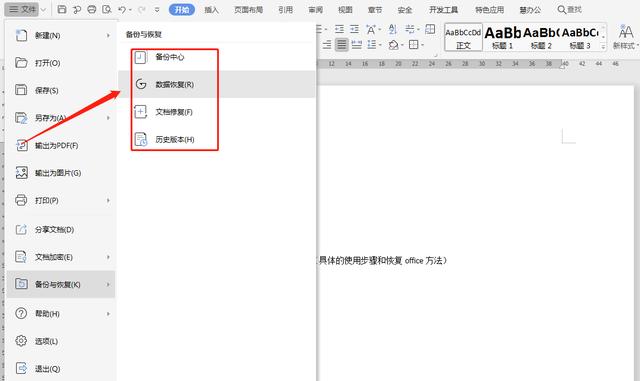
Task: Click 分享文档(D) in the file menu
Action: [x=60, y=229]
